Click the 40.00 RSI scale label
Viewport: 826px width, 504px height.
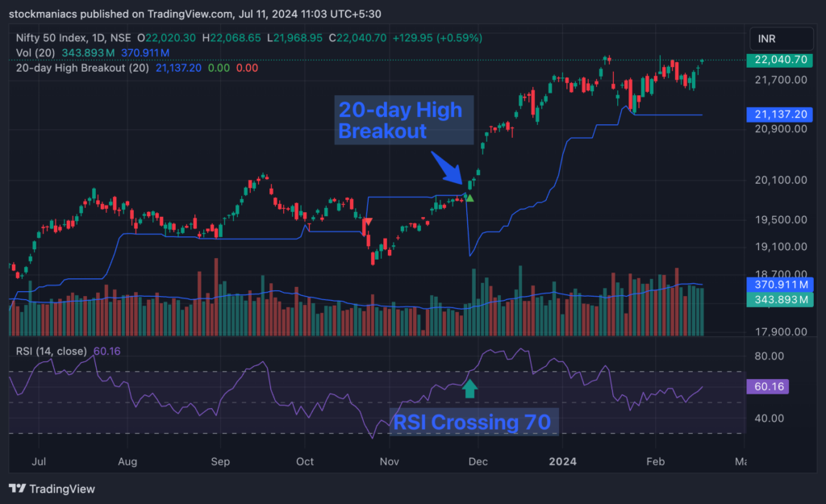[769, 419]
